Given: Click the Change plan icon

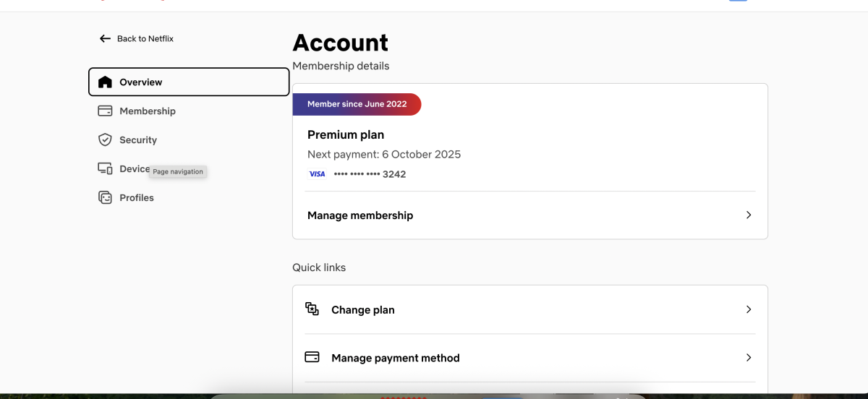Looking at the screenshot, I should click(312, 309).
